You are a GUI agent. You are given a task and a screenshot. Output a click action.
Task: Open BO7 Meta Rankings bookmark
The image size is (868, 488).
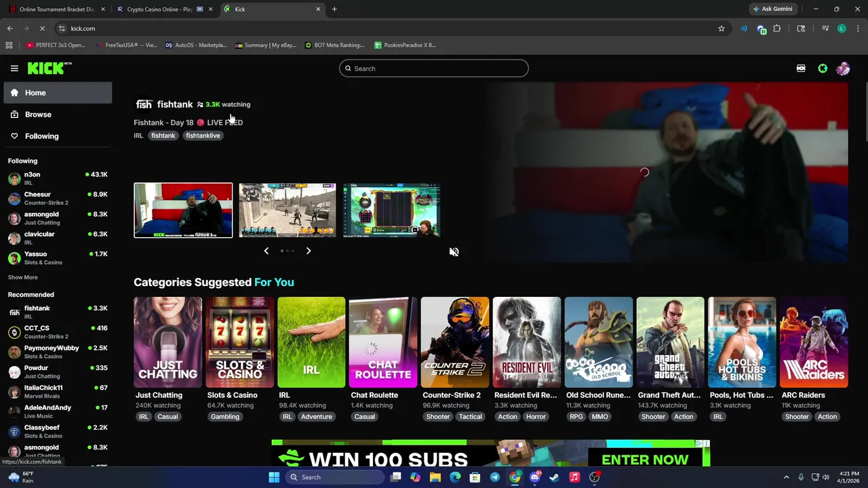coord(335,45)
